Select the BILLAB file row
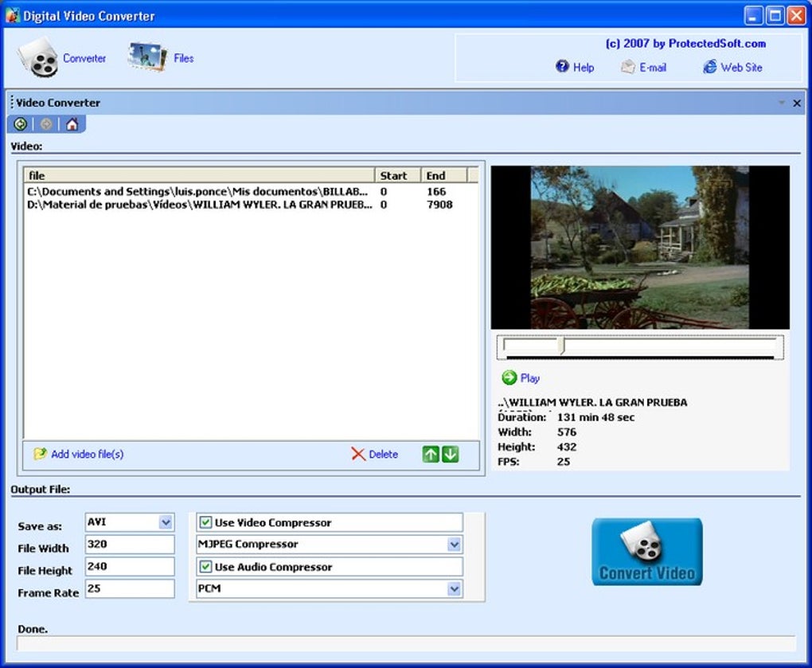Screen dimensions: 812x668 [251, 192]
